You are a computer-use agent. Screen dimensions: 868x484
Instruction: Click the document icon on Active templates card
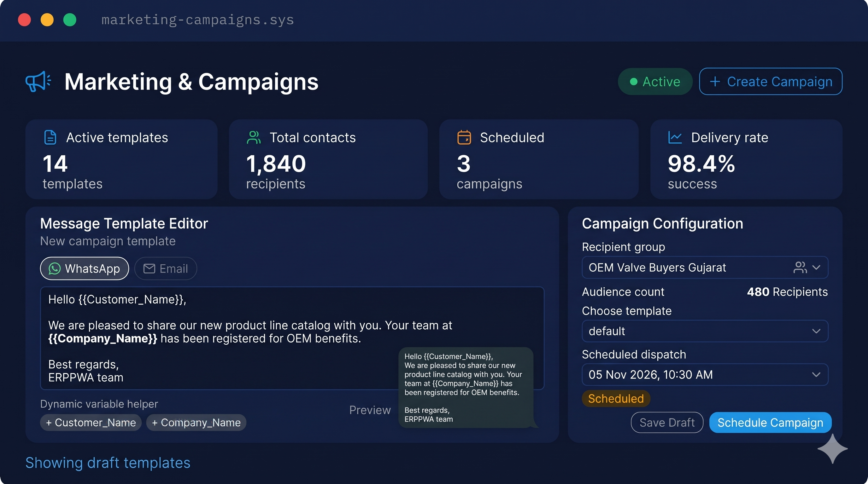(x=50, y=137)
